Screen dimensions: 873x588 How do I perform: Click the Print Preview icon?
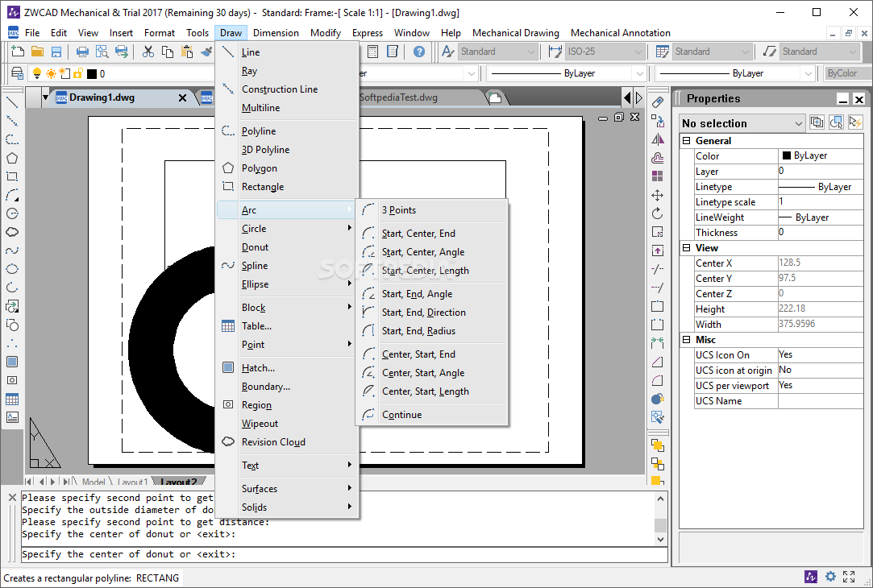tap(102, 52)
